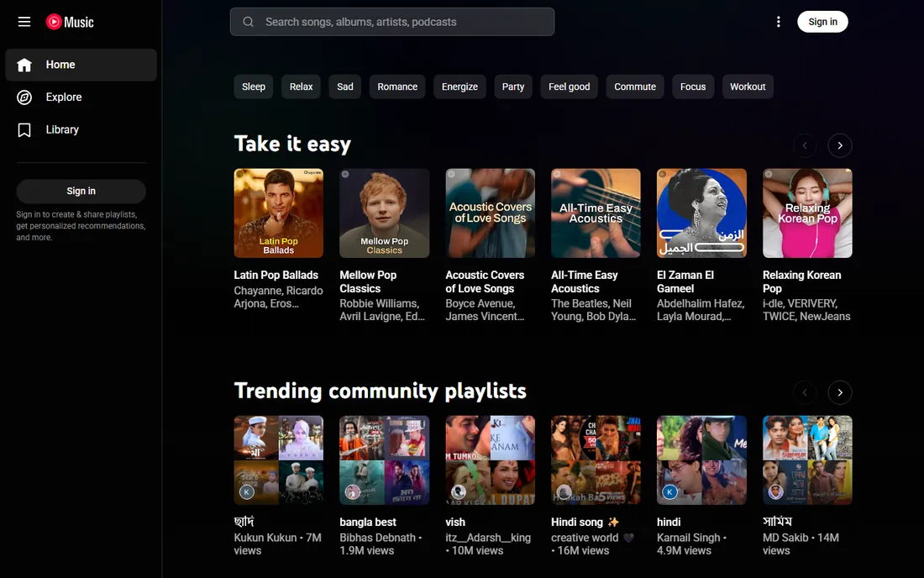
Task: Select the Sleep mood chip
Action: pos(254,87)
